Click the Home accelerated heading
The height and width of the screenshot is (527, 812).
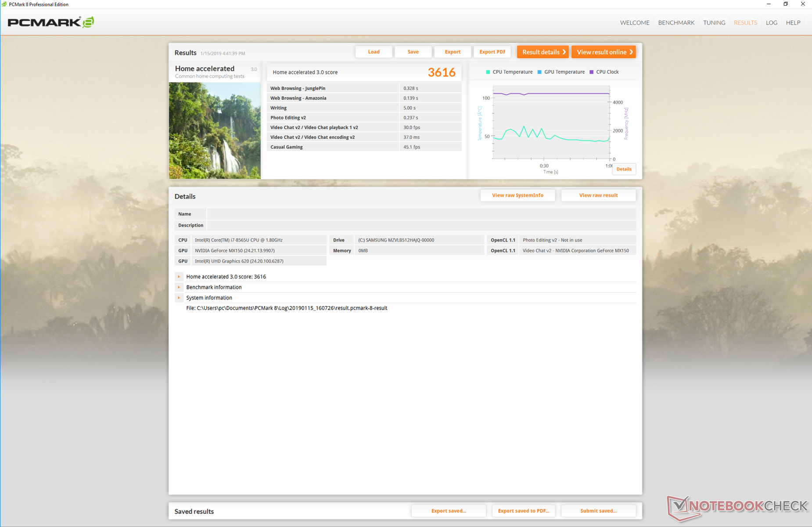tap(205, 69)
